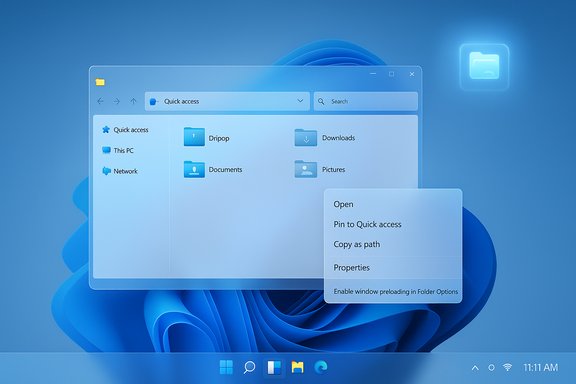
Task: Select the Downloads folder icon
Action: (306, 137)
